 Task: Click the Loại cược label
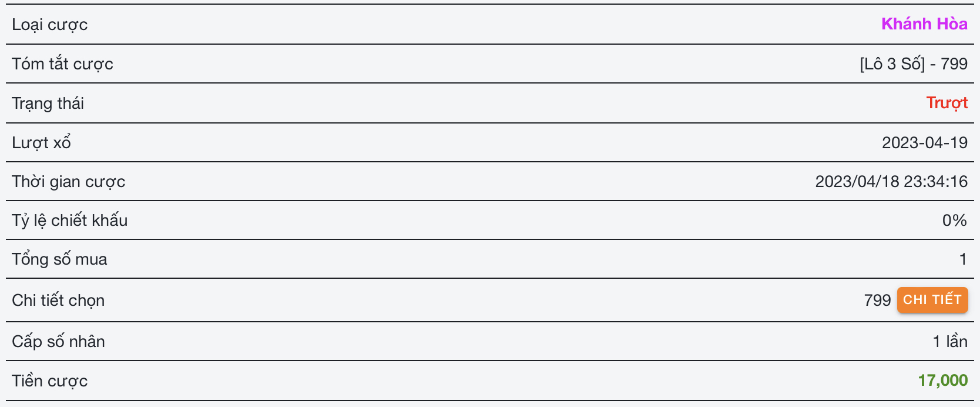point(50,25)
